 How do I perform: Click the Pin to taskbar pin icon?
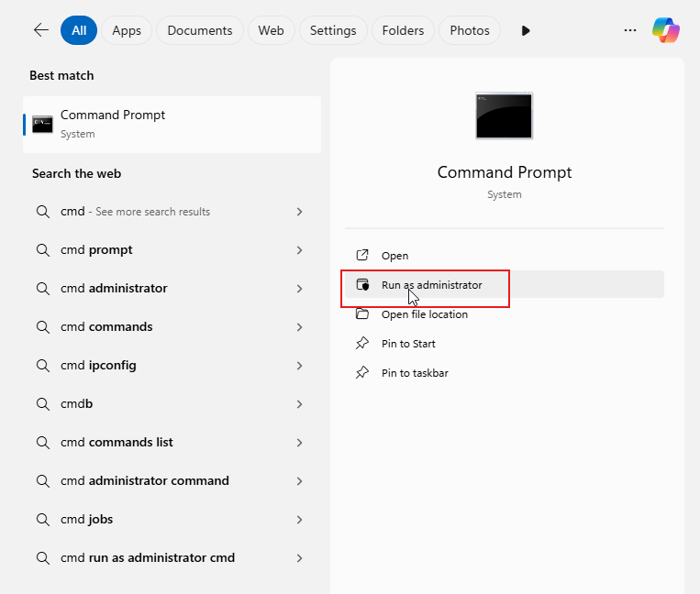point(362,373)
